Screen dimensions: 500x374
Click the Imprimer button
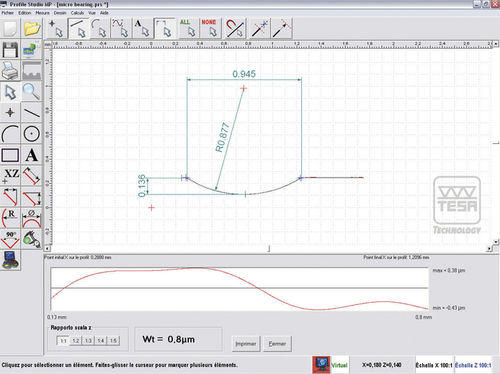[x=246, y=344]
